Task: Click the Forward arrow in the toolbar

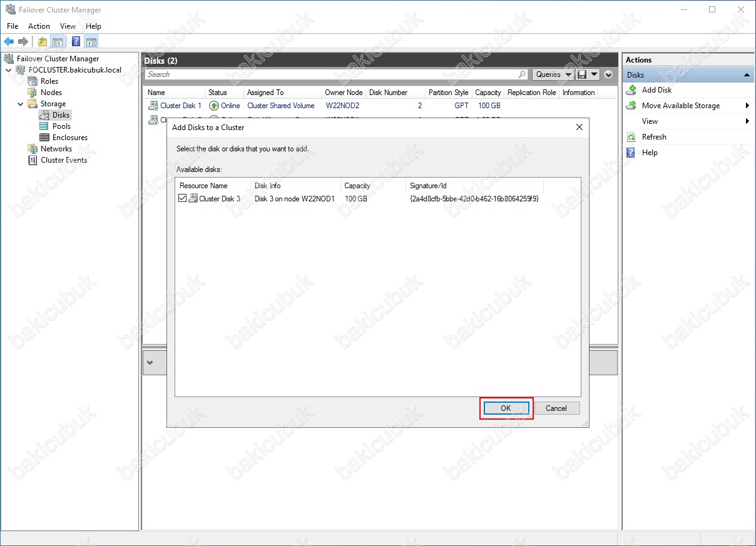Action: click(23, 42)
